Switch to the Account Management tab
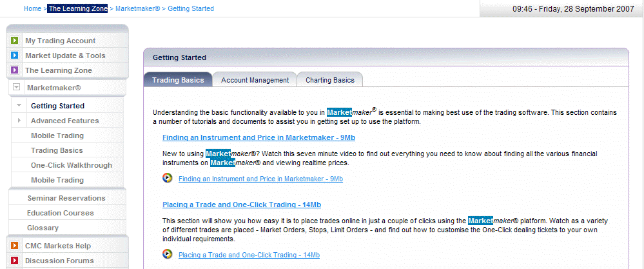The width and height of the screenshot is (644, 269). (x=255, y=80)
